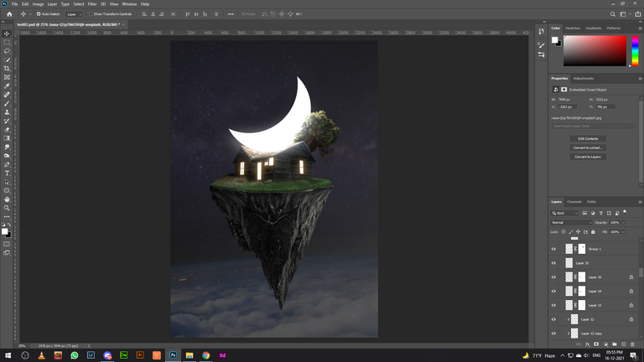The image size is (644, 362).
Task: Select the Frame tool
Action: [x=7, y=77]
